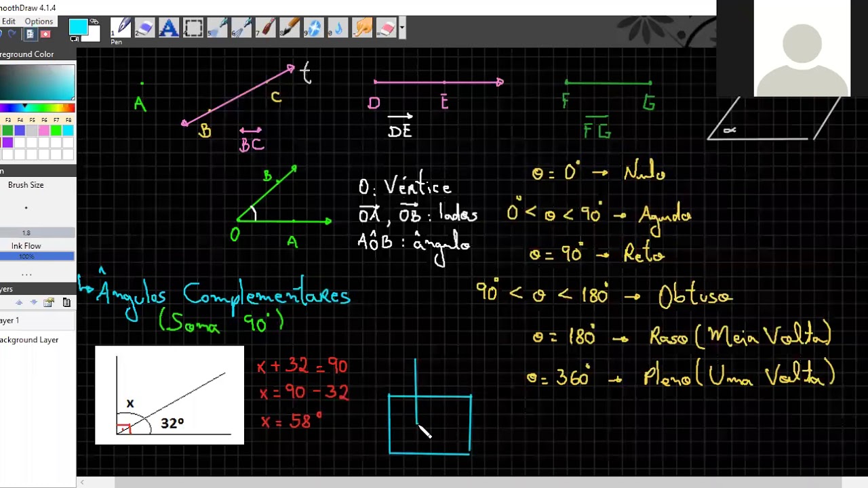Open the cyan foreground color swatch
The image size is (868, 488).
78,26
